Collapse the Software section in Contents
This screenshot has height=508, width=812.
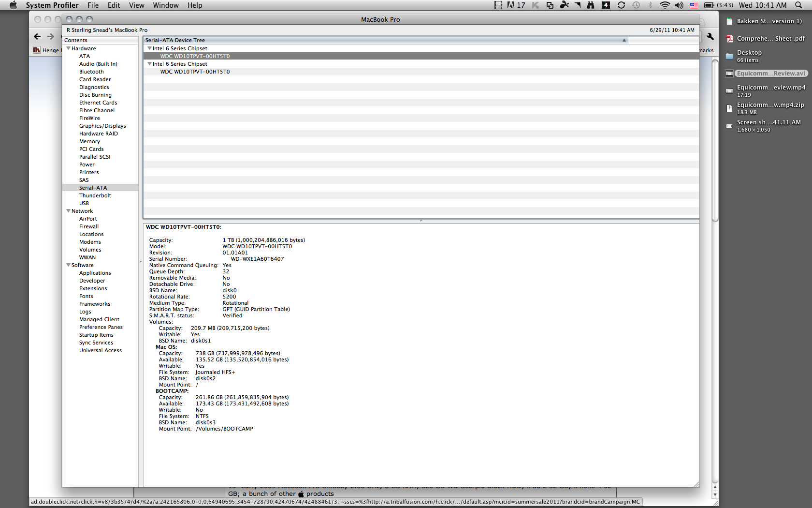click(x=68, y=265)
